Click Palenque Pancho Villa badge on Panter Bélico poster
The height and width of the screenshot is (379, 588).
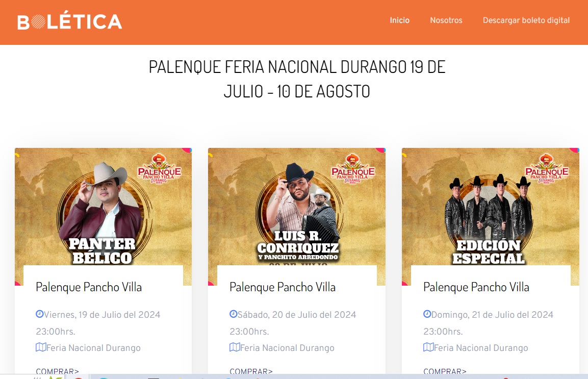(x=160, y=168)
